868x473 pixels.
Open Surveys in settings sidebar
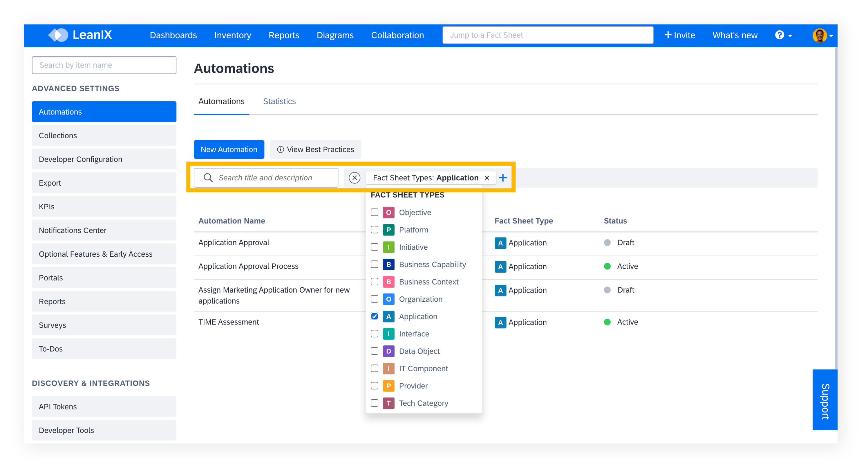click(x=104, y=325)
